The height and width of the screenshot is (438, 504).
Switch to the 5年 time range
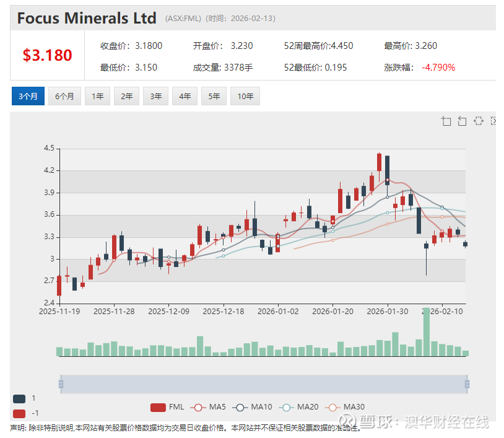pos(214,96)
